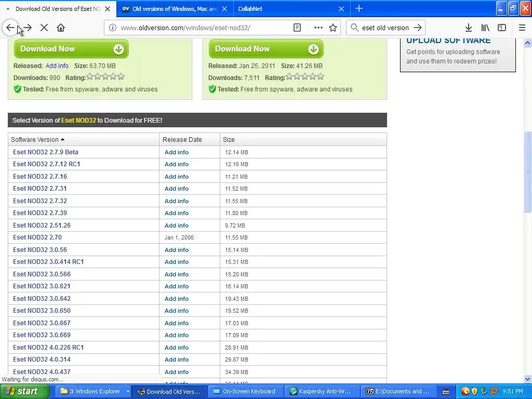Rate the right download with fifth star
This screenshot has height=399, width=532.
click(x=321, y=77)
